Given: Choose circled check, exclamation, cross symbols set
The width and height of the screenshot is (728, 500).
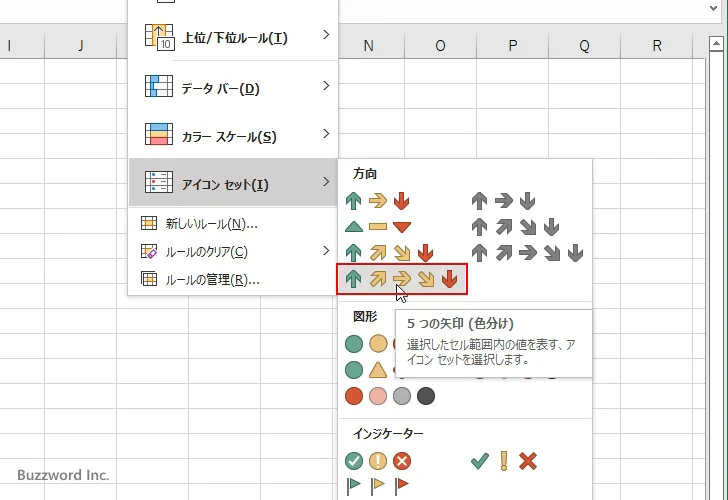Looking at the screenshot, I should tap(377, 461).
